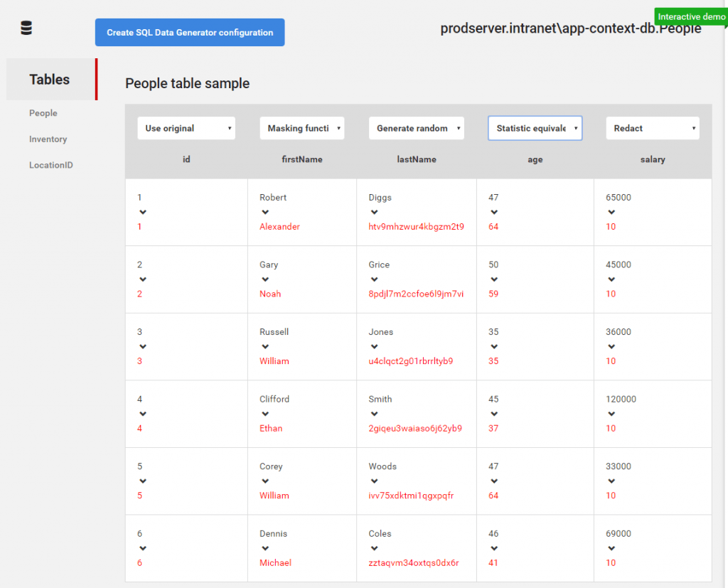
Task: Open the "Redact" dropdown for the salary column
Action: point(652,128)
